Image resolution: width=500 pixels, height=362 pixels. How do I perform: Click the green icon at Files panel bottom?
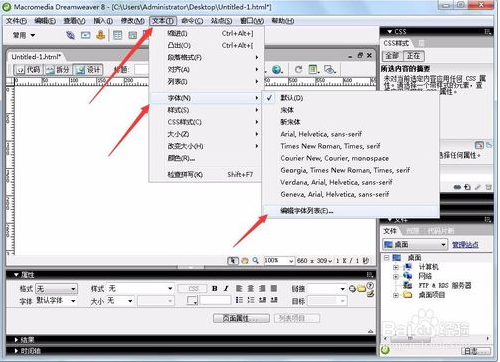[x=385, y=350]
